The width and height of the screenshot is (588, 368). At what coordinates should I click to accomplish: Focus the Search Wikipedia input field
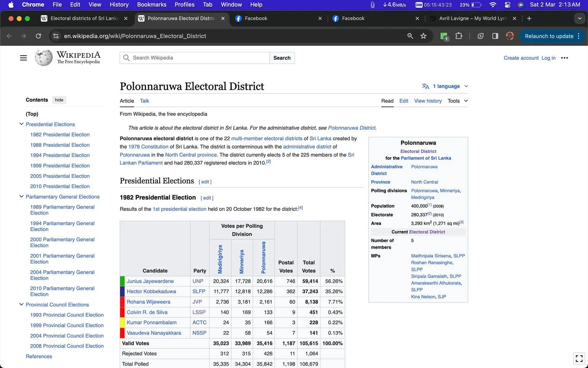pyautogui.click(x=195, y=58)
